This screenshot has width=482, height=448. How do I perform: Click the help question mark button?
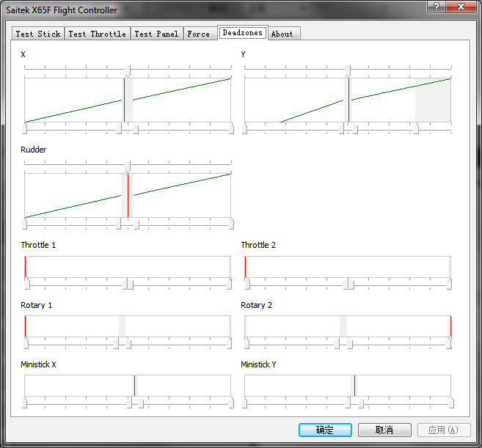[437, 7]
